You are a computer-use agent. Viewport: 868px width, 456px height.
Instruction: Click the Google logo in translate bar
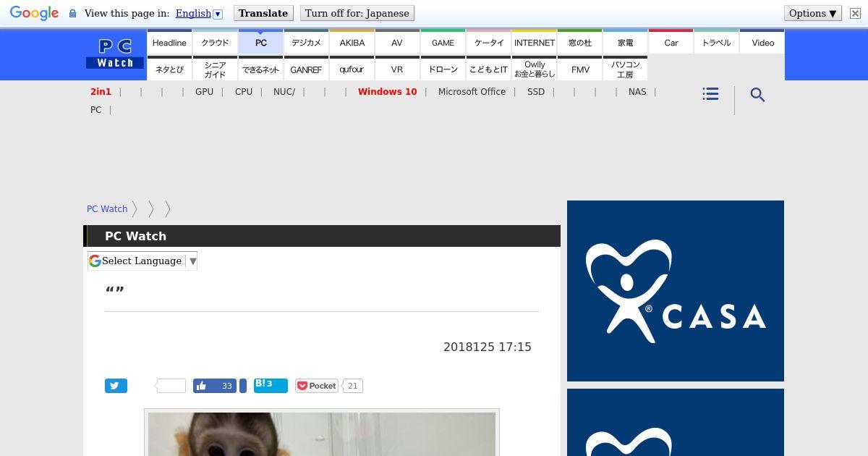tap(34, 13)
